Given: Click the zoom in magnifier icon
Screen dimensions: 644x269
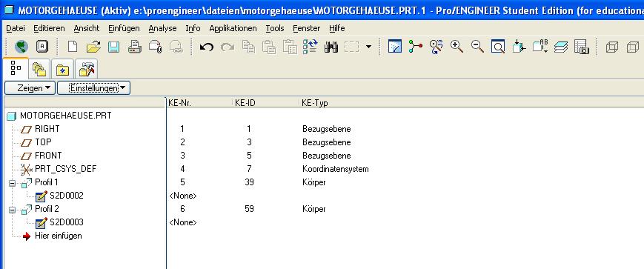Looking at the screenshot, I should (457, 47).
